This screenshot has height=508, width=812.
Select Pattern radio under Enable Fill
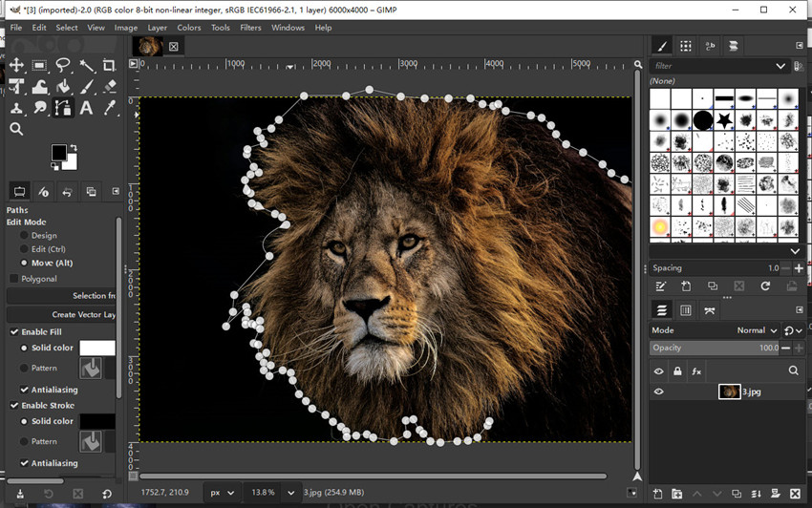tap(24, 369)
